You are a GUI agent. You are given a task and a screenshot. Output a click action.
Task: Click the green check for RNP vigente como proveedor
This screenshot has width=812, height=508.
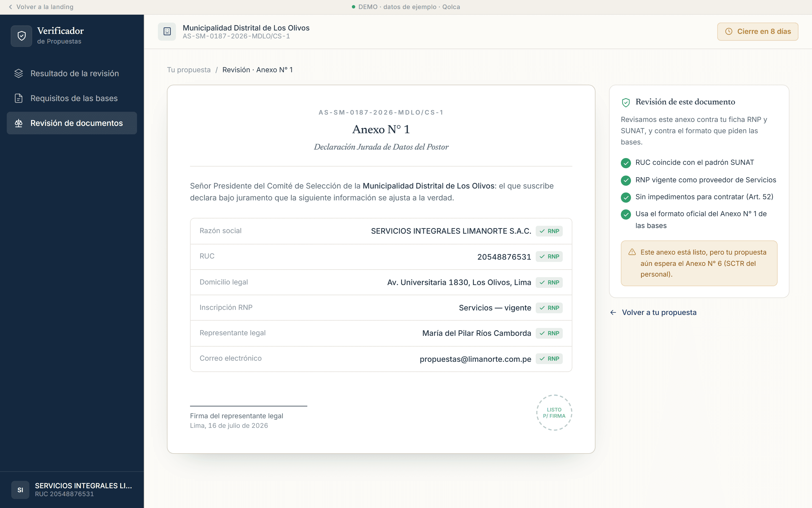coord(626,180)
